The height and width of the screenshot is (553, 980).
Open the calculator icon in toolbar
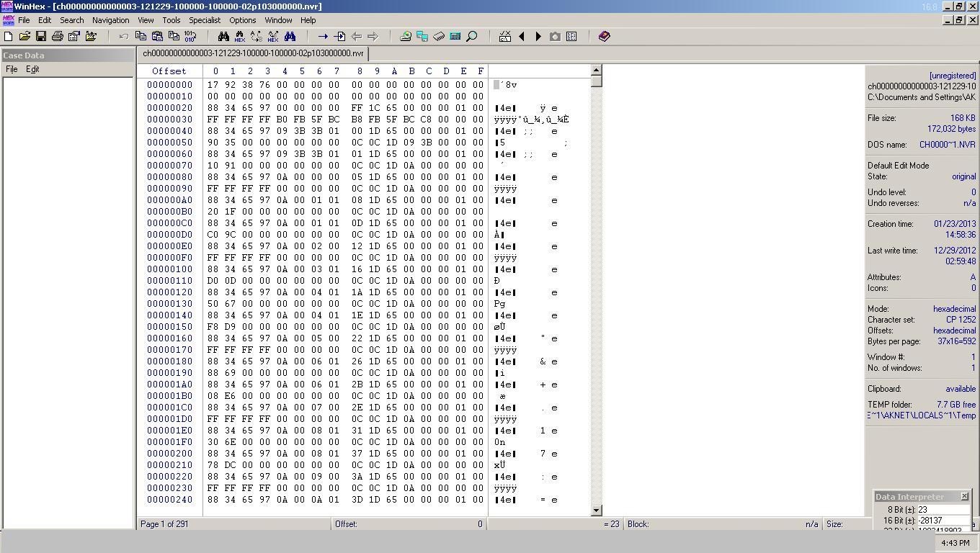(455, 36)
